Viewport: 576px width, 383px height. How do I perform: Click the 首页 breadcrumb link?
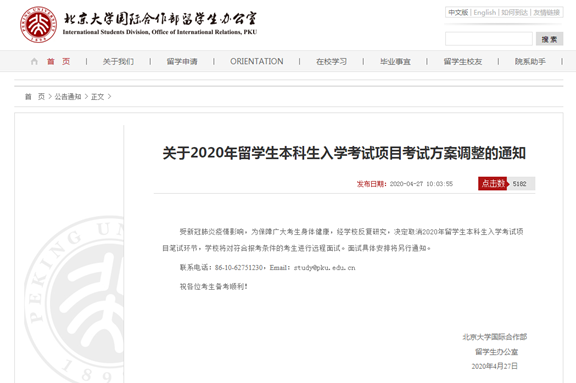click(35, 97)
